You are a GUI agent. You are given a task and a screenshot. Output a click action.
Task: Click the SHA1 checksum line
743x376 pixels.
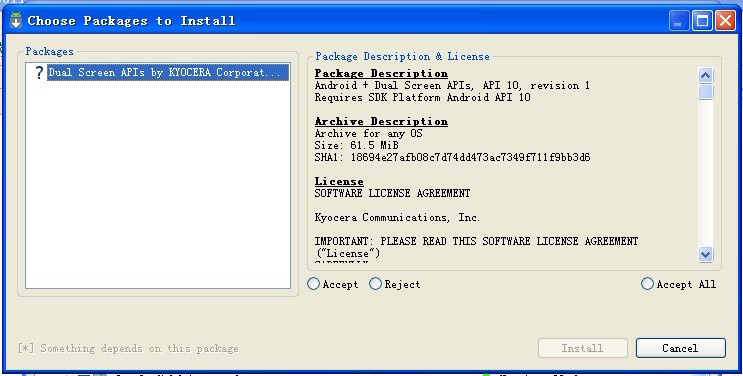click(x=452, y=157)
